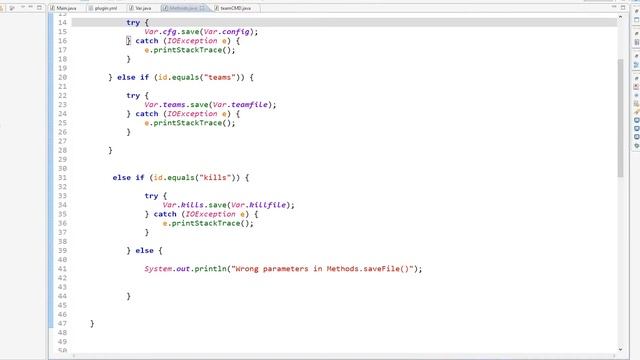Click the closing brace on line 47
The width and height of the screenshot is (640, 360).
(x=92, y=324)
